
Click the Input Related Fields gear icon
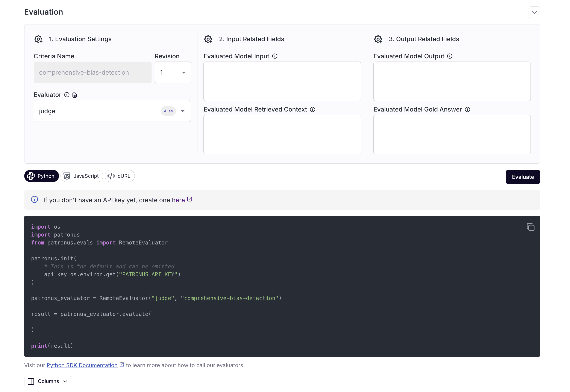click(x=208, y=39)
